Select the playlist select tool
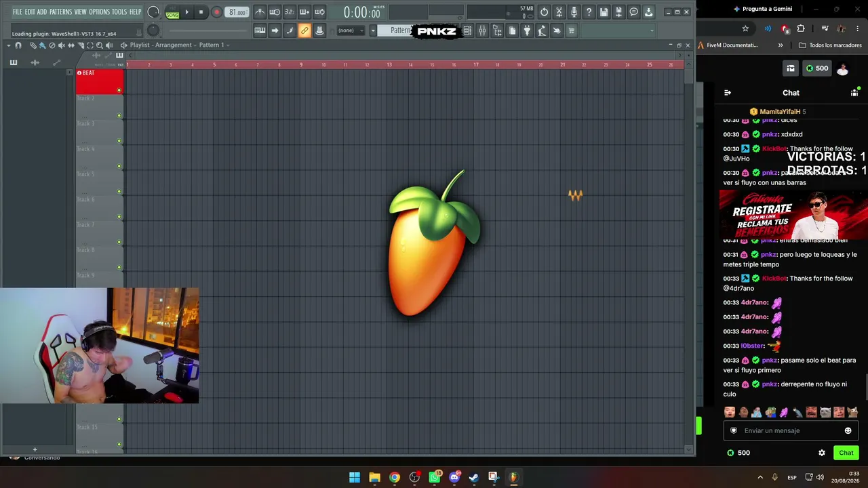 tap(90, 45)
